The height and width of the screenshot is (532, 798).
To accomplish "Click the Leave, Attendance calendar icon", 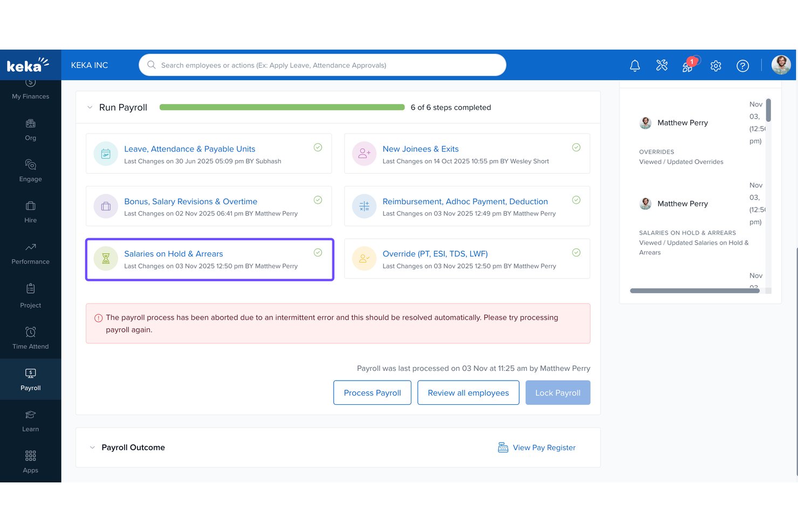I will point(106,154).
